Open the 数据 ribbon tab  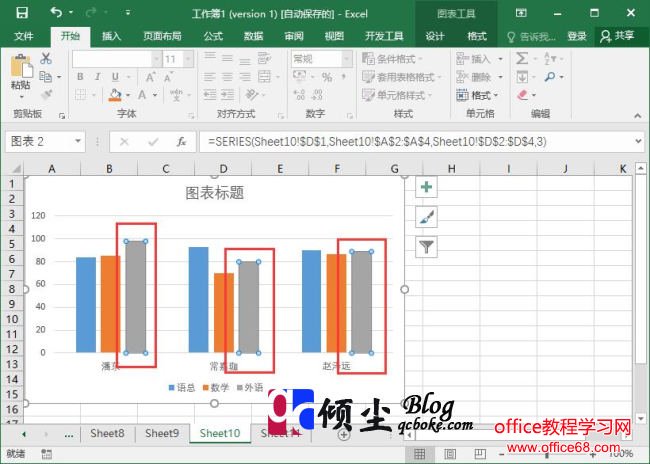pos(253,36)
